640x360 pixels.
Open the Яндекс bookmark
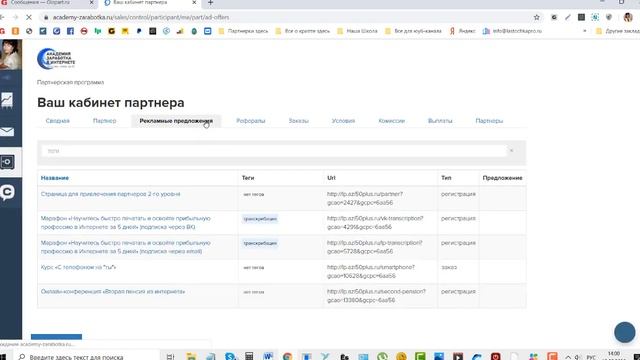pyautogui.click(x=462, y=31)
